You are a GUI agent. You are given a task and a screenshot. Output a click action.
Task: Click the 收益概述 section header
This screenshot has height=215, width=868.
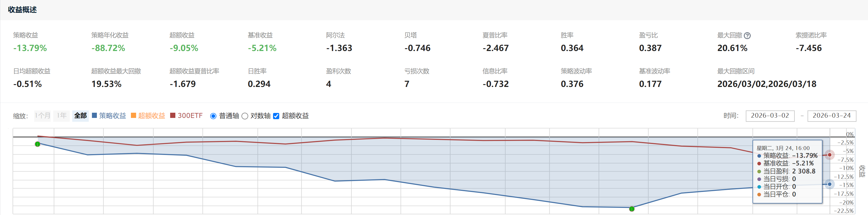(22, 10)
